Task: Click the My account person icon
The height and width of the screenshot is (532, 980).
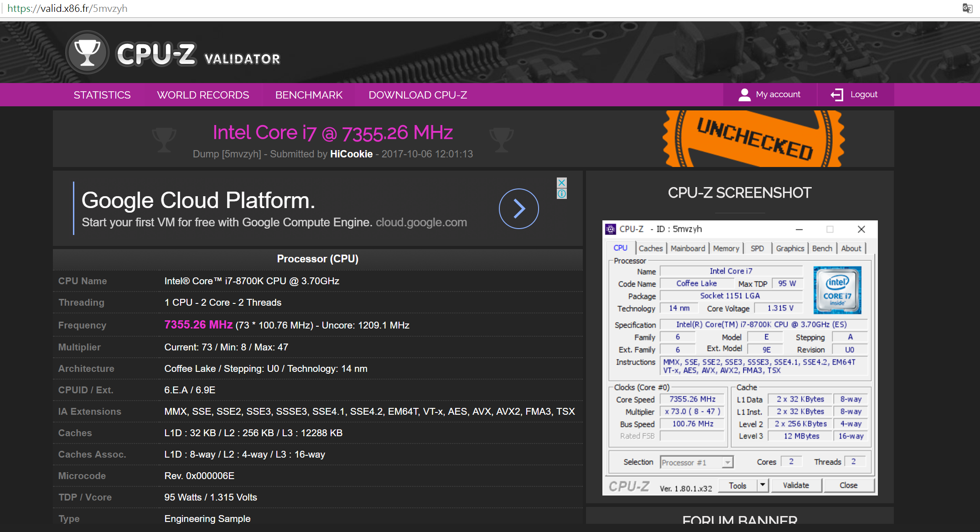Action: click(x=744, y=94)
